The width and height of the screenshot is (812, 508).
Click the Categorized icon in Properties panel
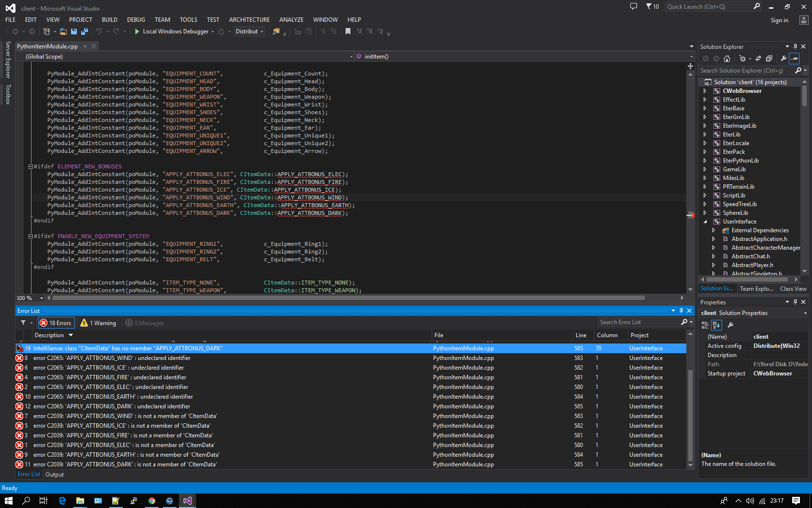coord(705,325)
